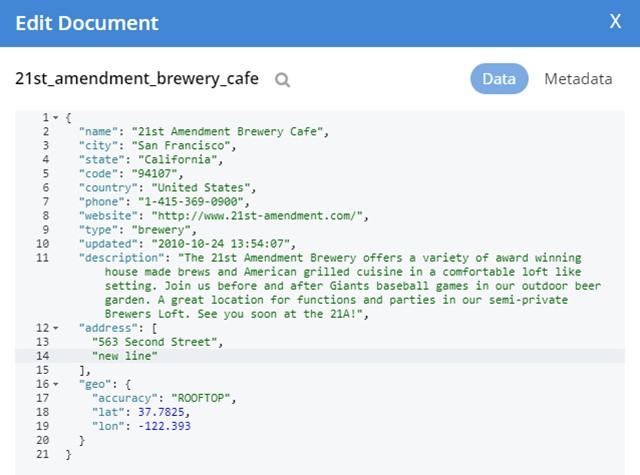Click the "geo" key
The height and width of the screenshot is (475, 640).
tap(95, 384)
